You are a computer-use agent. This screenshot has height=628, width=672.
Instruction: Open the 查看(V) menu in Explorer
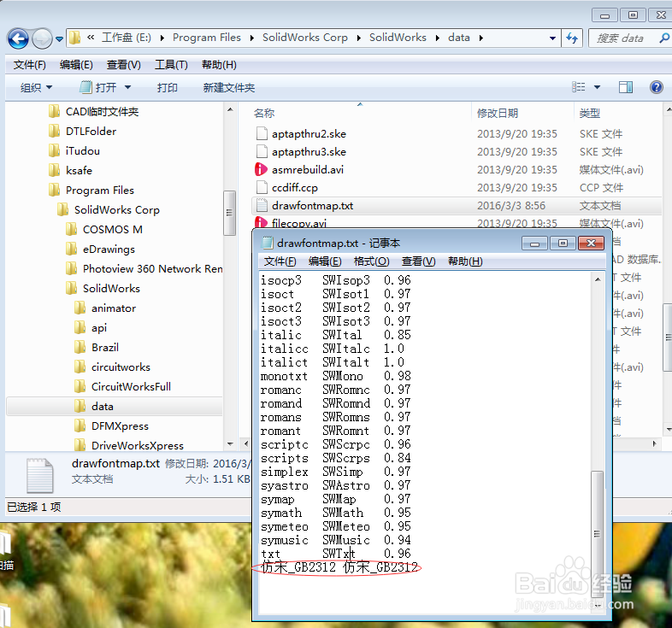coord(123,65)
